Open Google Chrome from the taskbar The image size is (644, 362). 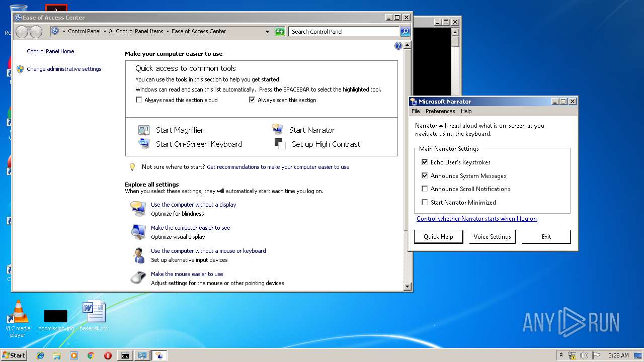click(91, 355)
